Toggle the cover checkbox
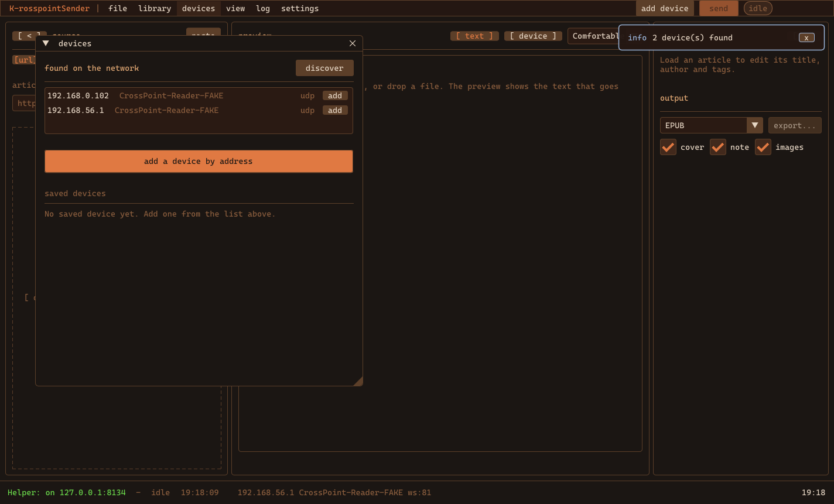The width and height of the screenshot is (834, 504). [668, 147]
